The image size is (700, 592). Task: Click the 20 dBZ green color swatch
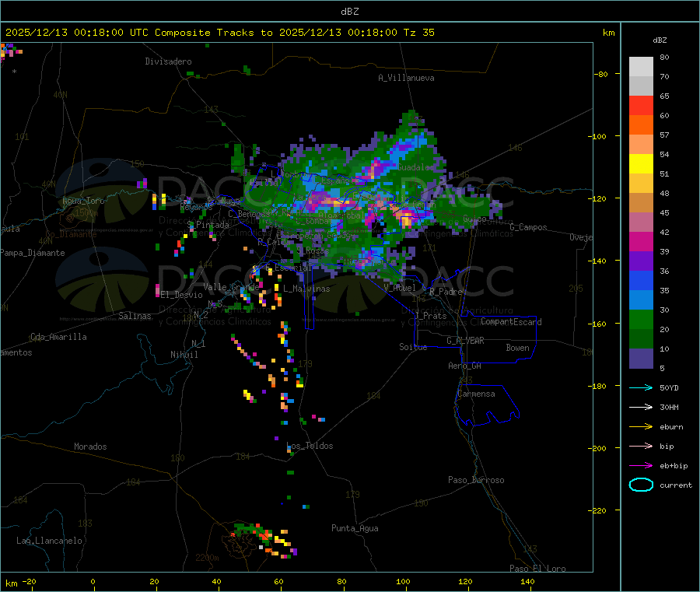coord(641,319)
